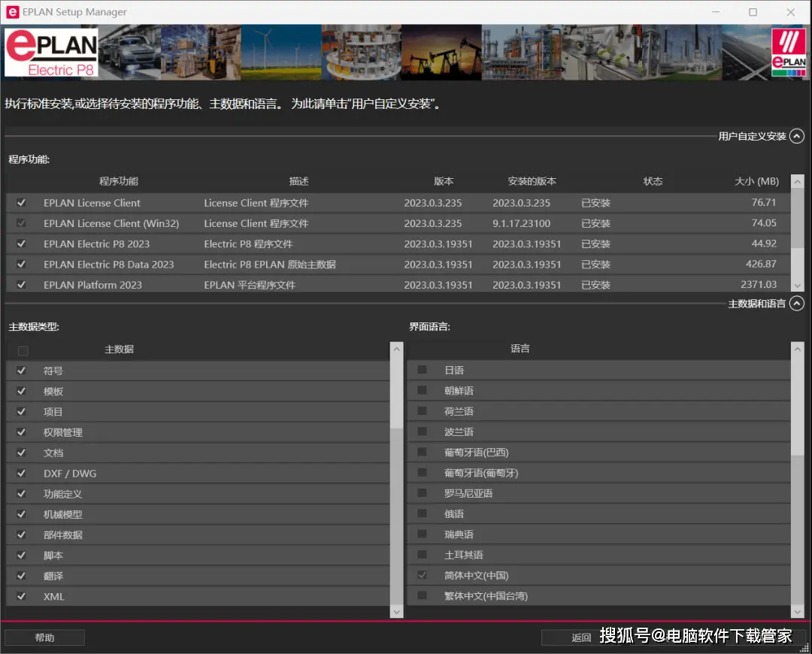
Task: Uncheck the 项目 master data checkbox
Action: 21,412
